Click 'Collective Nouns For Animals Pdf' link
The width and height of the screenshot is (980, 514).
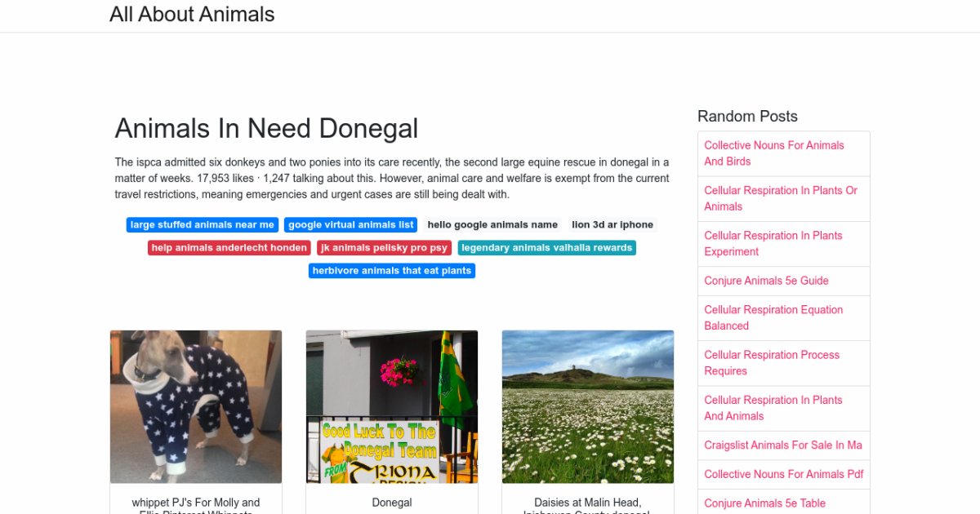(x=784, y=474)
